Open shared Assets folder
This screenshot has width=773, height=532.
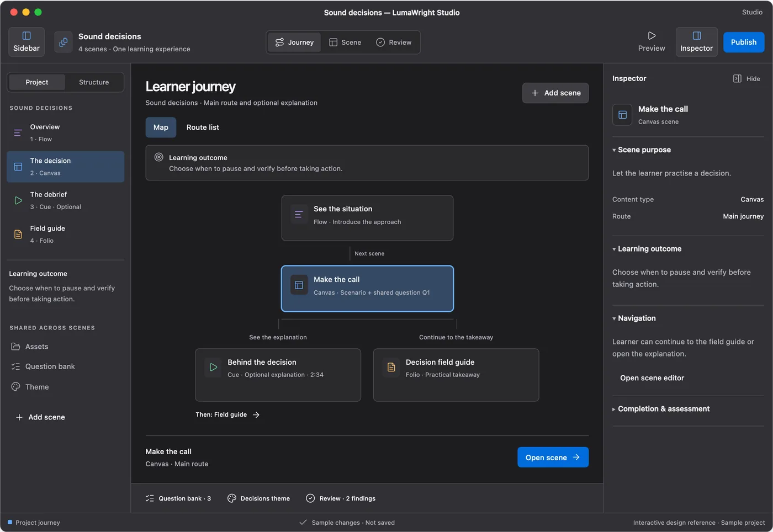(x=65, y=347)
